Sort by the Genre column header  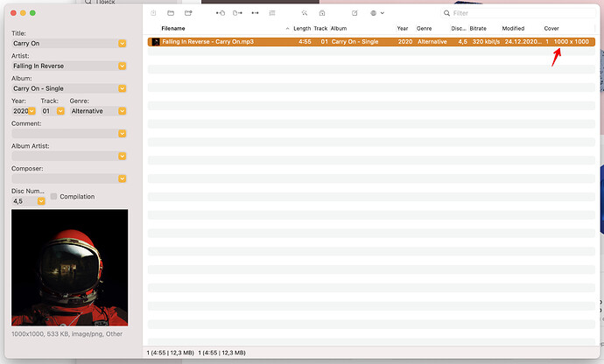click(x=424, y=29)
